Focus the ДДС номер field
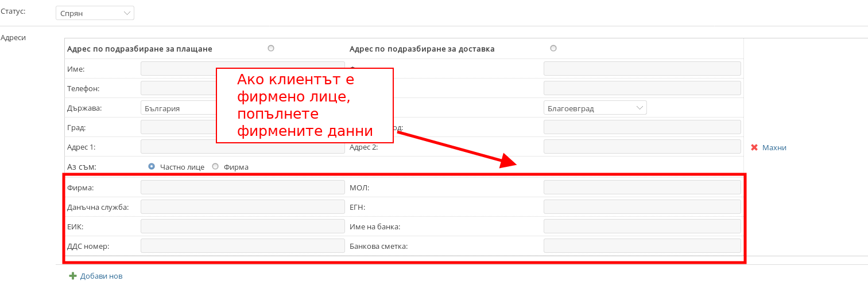Screen dimensions: 868x297 point(242,246)
